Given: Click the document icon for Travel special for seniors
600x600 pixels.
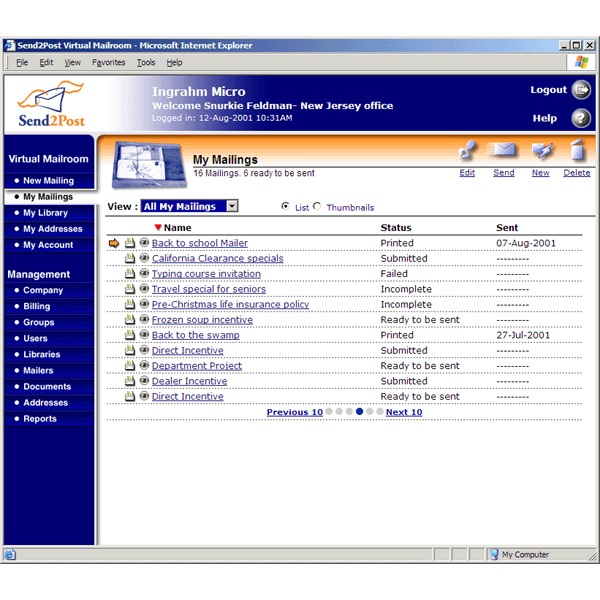Looking at the screenshot, I should point(130,289).
